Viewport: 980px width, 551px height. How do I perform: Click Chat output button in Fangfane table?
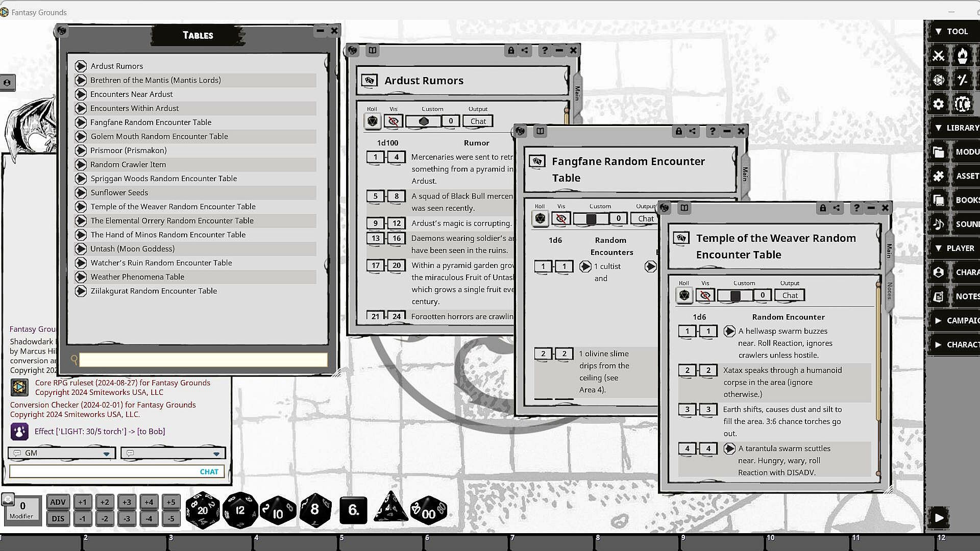tap(646, 219)
